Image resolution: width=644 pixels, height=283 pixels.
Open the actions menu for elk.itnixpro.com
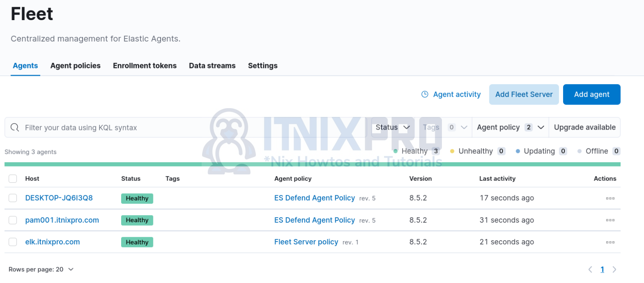click(x=610, y=242)
